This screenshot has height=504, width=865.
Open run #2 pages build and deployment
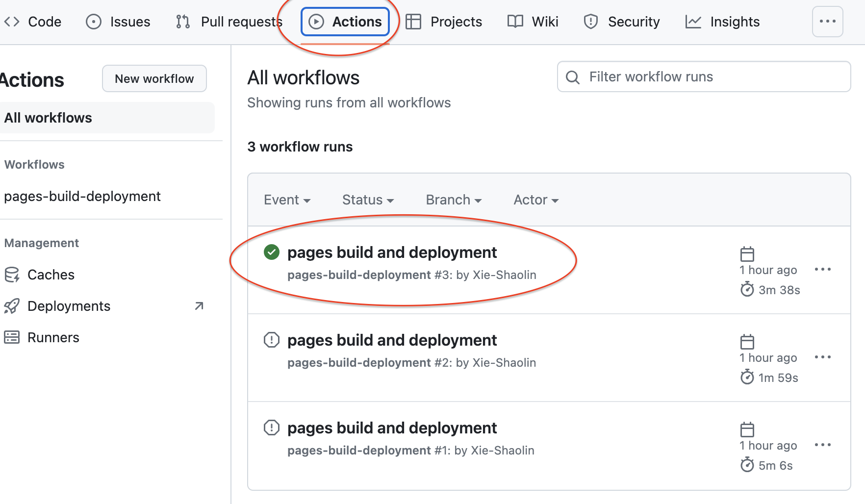tap(392, 340)
